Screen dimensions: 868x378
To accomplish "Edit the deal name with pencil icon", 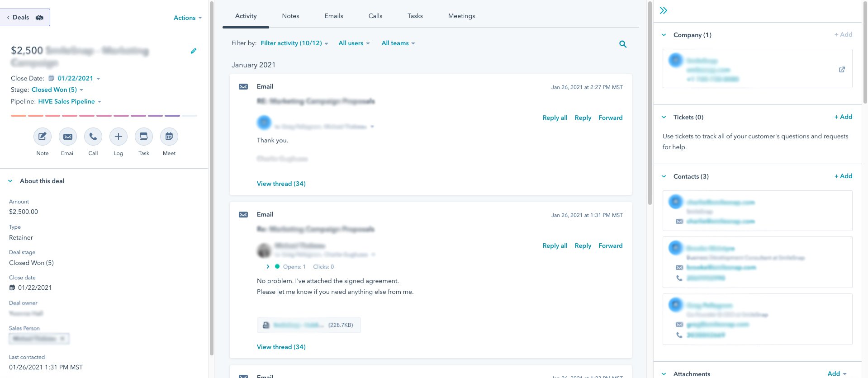I will point(194,51).
